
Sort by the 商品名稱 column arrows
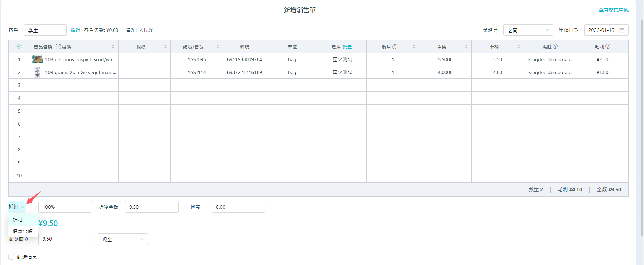113,47
